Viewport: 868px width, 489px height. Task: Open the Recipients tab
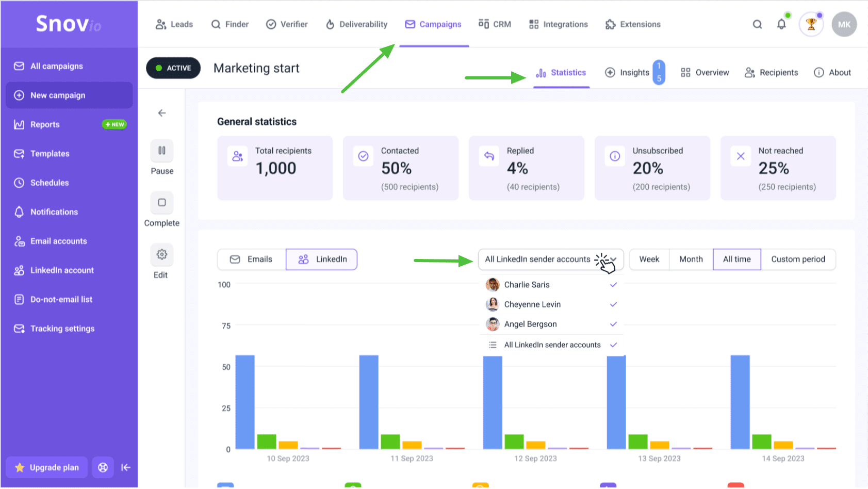pyautogui.click(x=772, y=73)
